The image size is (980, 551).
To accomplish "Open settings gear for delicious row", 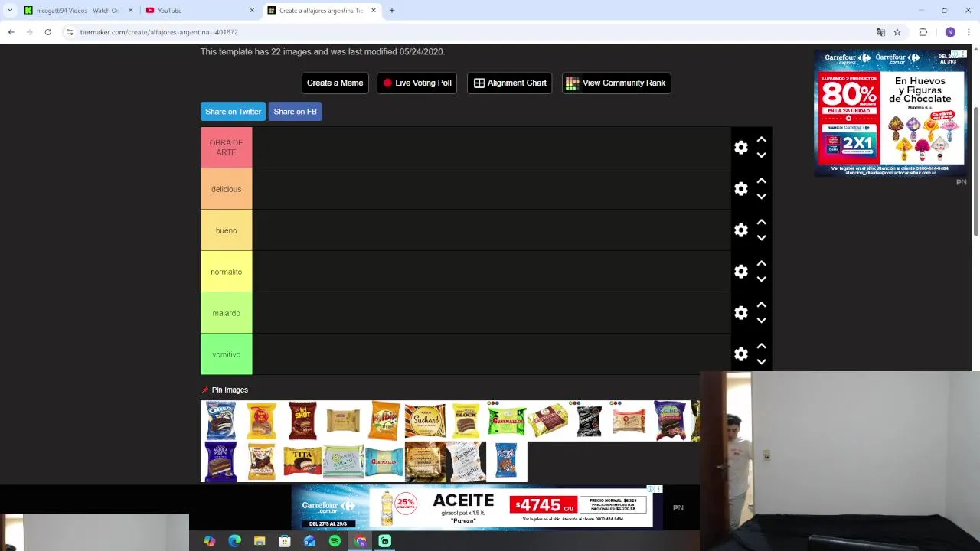I will (740, 189).
